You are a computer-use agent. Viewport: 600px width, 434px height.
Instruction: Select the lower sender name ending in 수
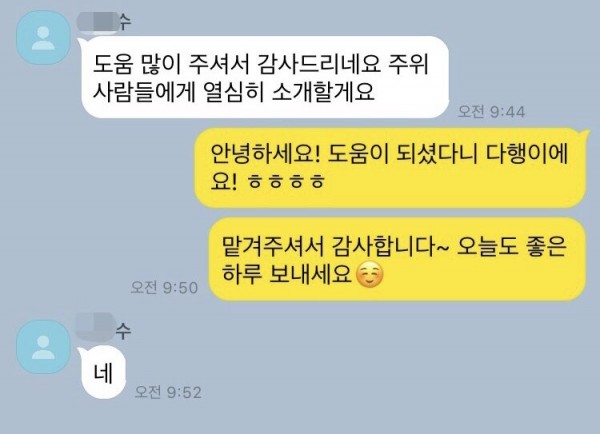click(x=103, y=327)
